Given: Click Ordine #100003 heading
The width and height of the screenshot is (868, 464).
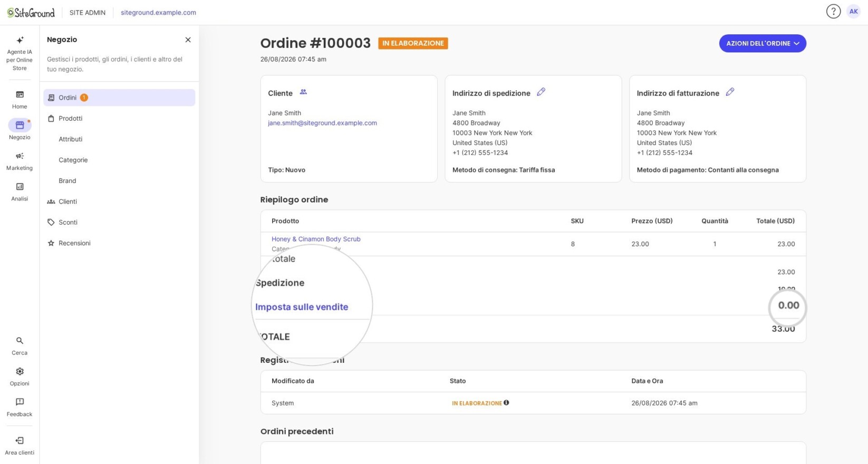Looking at the screenshot, I should coord(315,43).
